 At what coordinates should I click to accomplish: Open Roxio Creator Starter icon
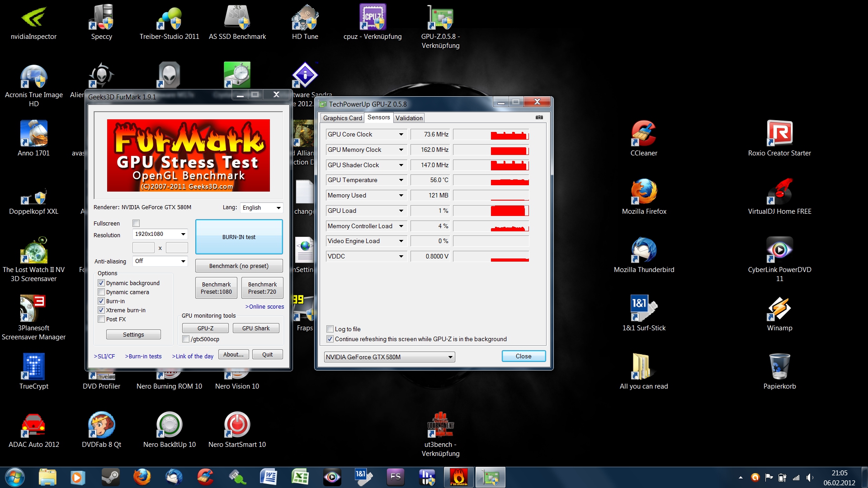(779, 139)
